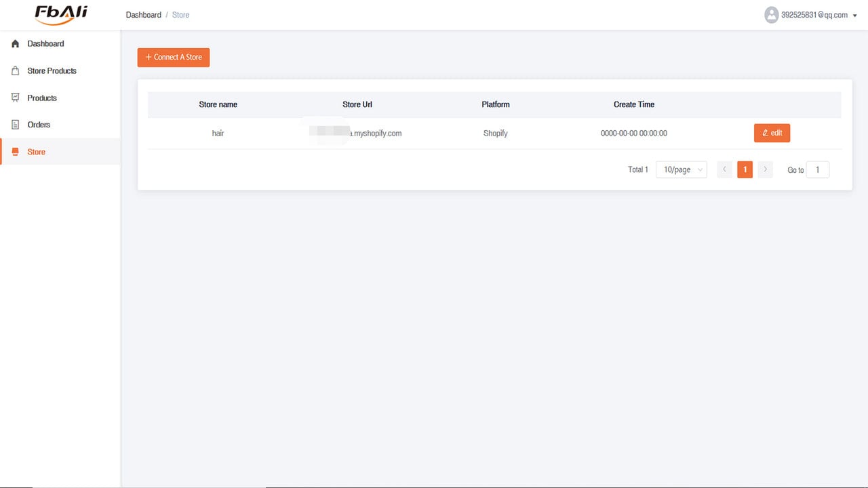The width and height of the screenshot is (868, 488).
Task: Click the Store name column header
Action: coord(218,104)
